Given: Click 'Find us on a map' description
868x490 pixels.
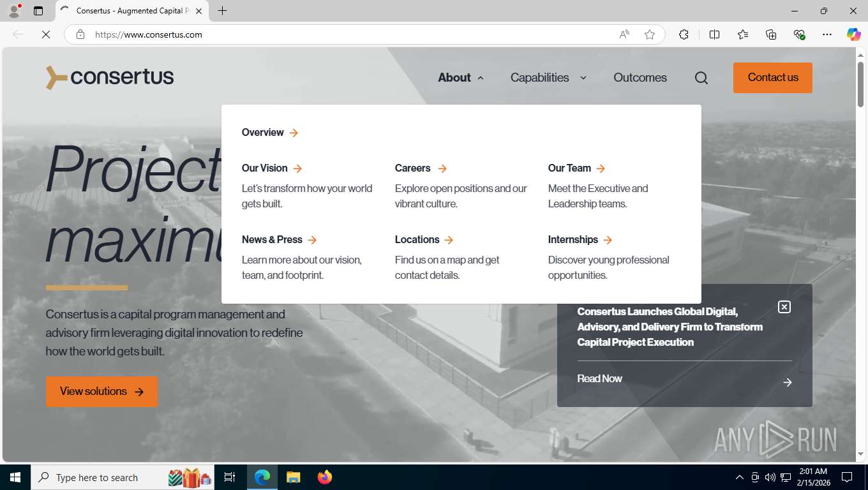Looking at the screenshot, I should [447, 268].
